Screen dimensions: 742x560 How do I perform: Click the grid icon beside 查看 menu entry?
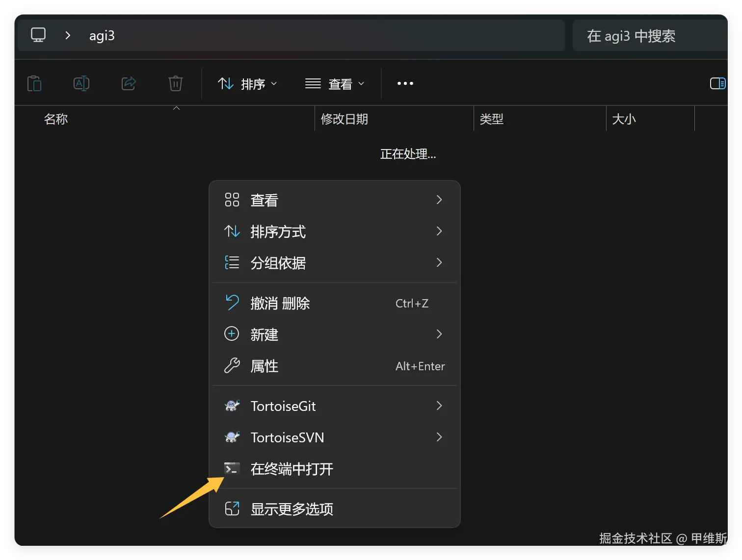[x=232, y=200]
